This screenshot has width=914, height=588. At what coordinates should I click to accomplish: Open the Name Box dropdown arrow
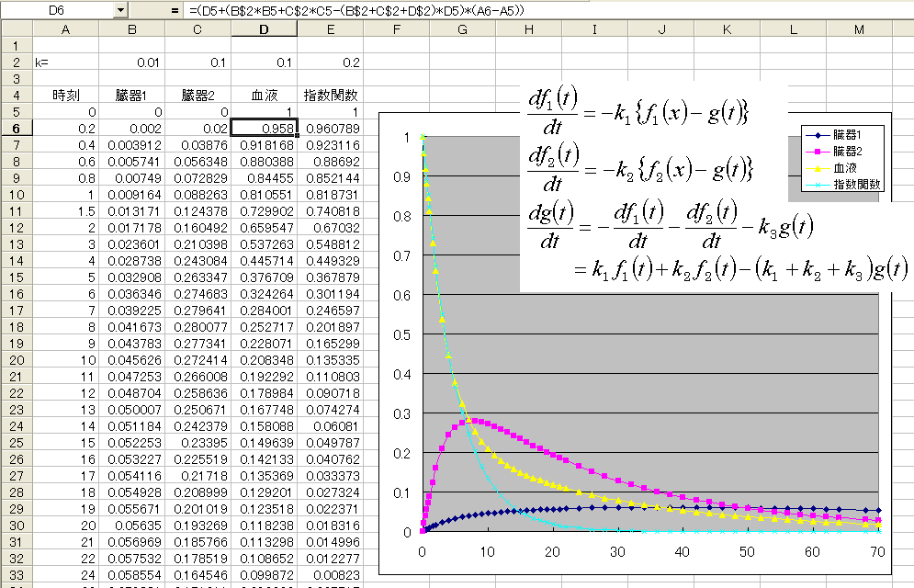point(120,10)
